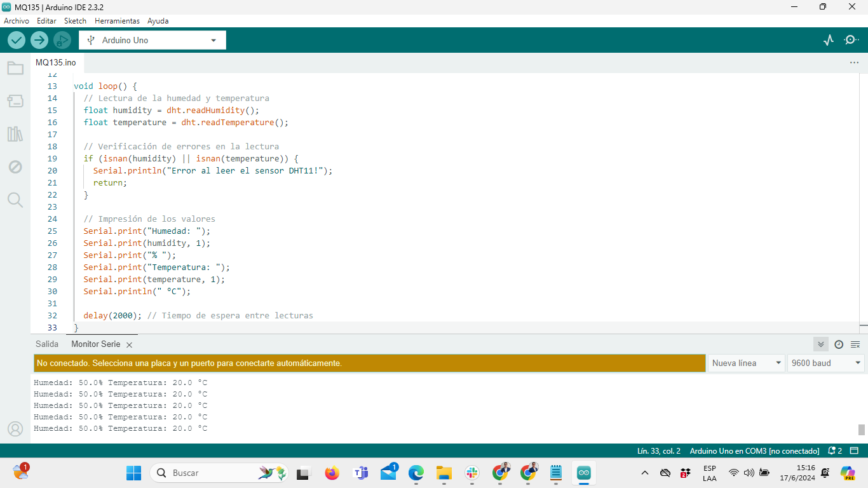
Task: Click the '// Impresión de los valores' comment
Action: (149, 219)
